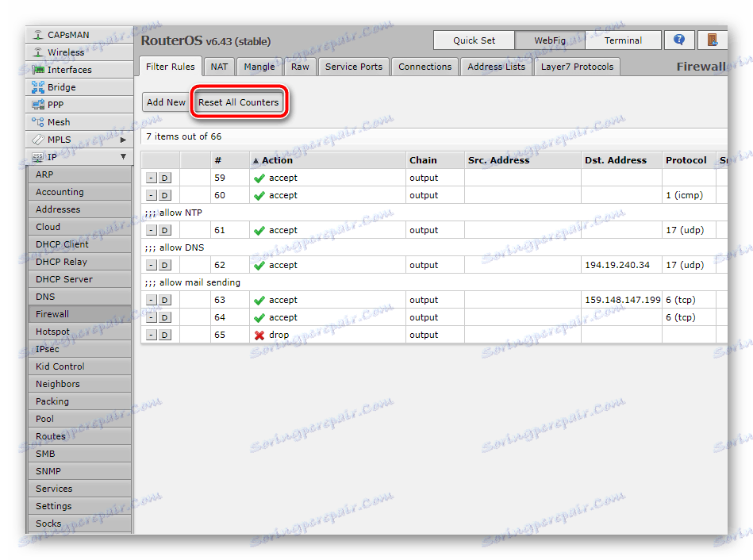This screenshot has height=560, width=753.
Task: Click the Bridge menu icon
Action: (x=38, y=87)
